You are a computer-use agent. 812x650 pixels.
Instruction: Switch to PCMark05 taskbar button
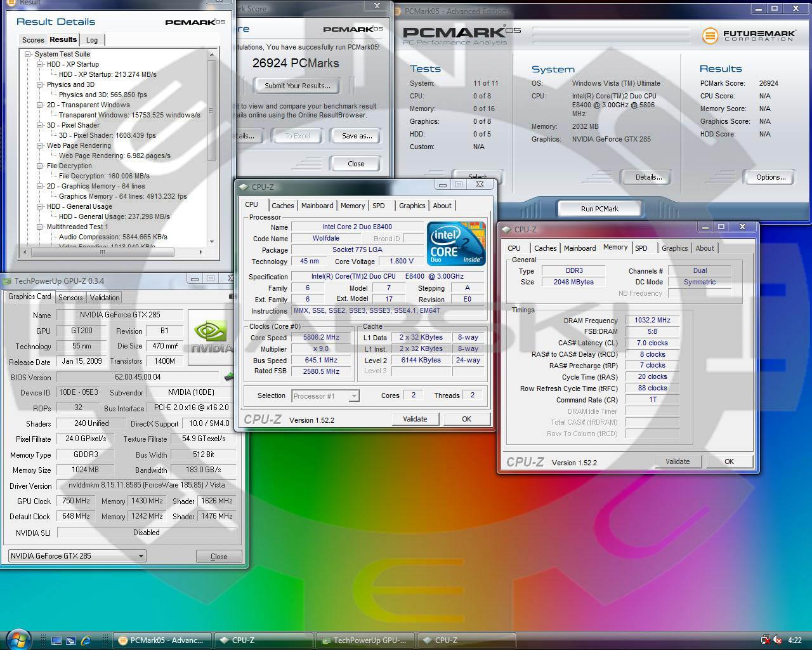(x=162, y=640)
